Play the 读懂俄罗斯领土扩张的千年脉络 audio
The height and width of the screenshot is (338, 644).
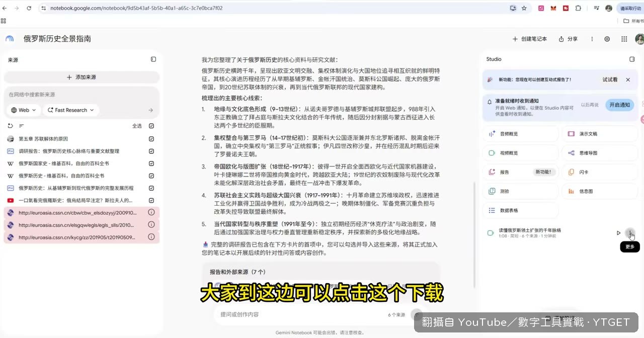coord(618,233)
